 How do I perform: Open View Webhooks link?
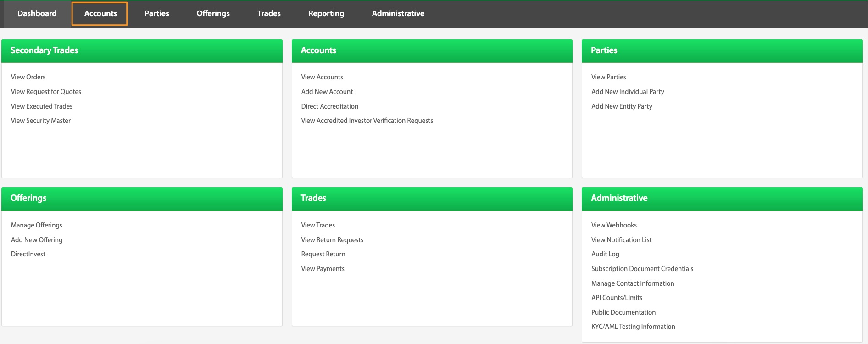tap(614, 225)
